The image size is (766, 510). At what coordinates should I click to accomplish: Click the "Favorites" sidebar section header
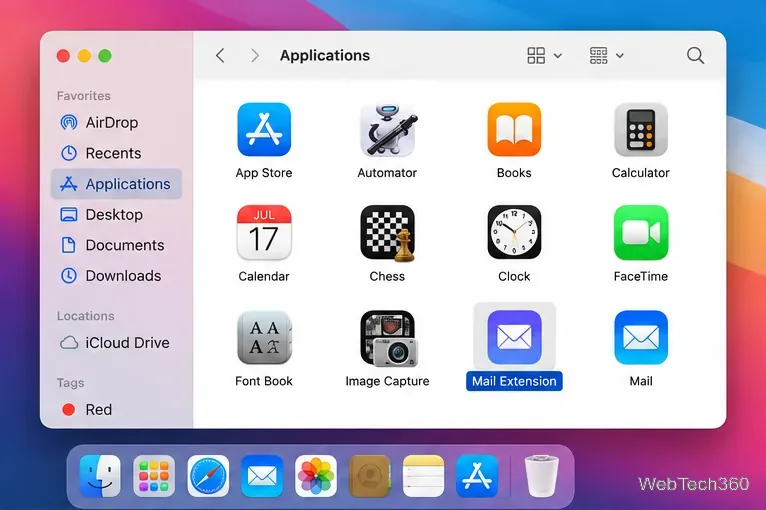pyautogui.click(x=84, y=96)
